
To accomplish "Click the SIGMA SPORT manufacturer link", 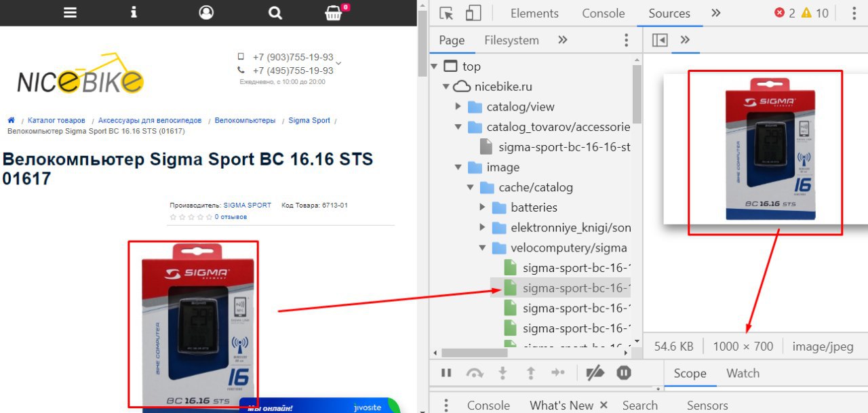I will 248,205.
